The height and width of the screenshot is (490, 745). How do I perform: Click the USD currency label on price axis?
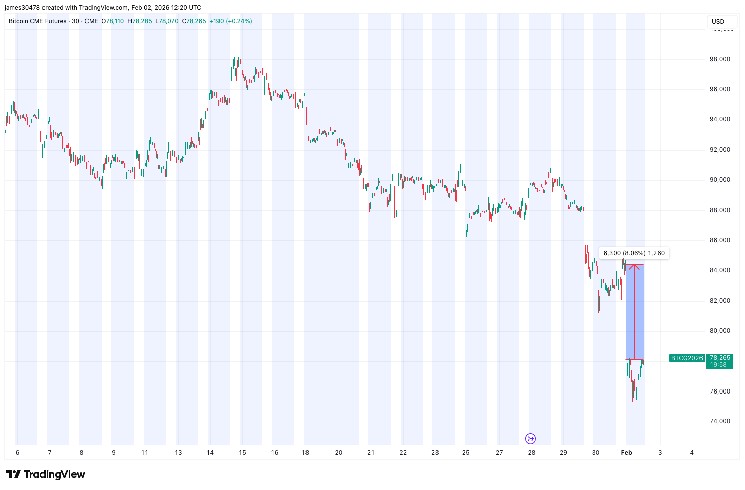coord(717,22)
